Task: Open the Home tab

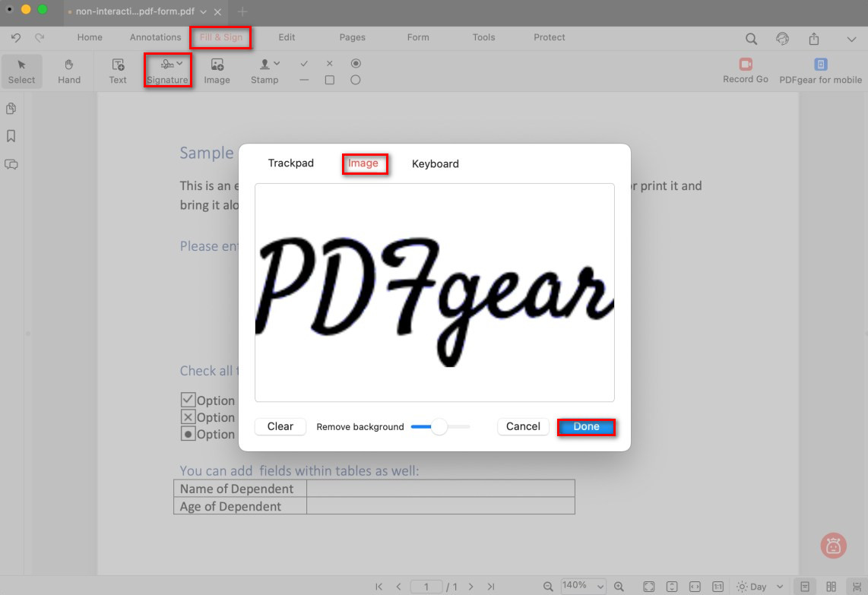Action: point(90,37)
